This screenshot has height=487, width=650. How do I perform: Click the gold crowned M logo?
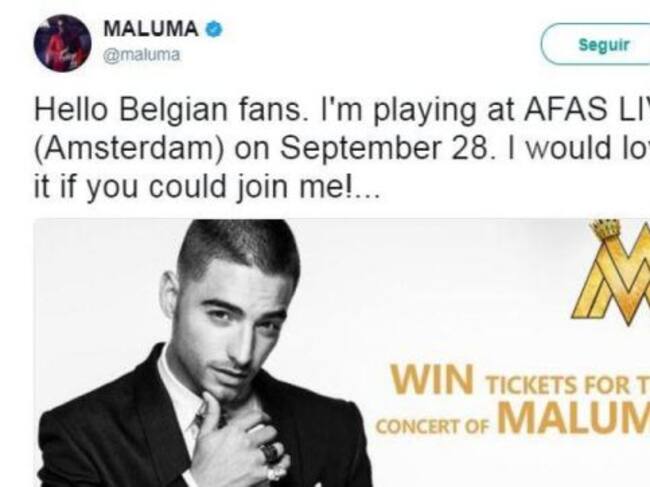point(611,273)
